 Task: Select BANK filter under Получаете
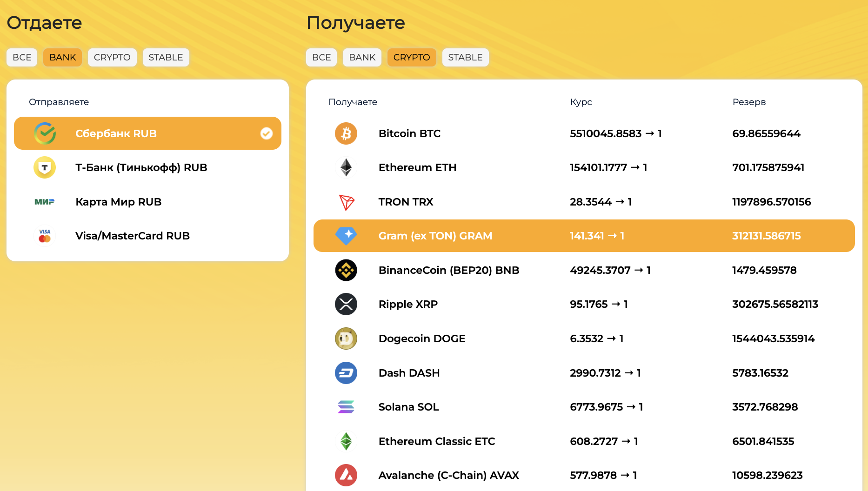362,57
